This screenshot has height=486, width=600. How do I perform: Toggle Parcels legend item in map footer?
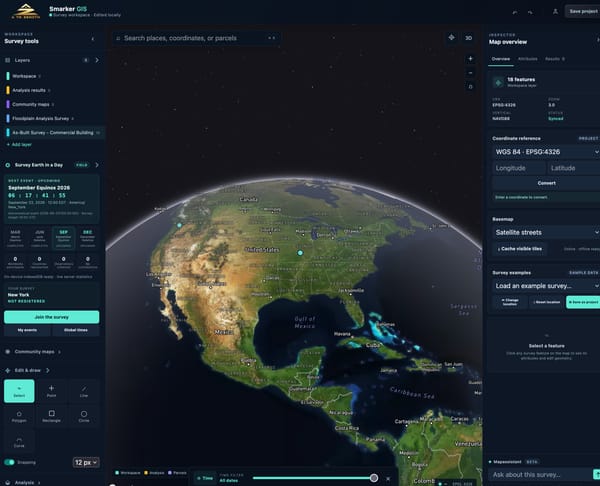(178, 473)
